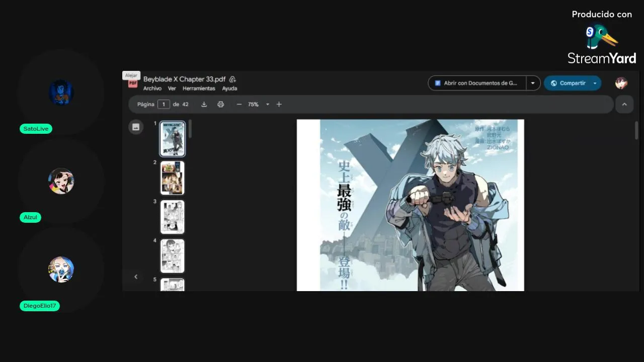Click the red PDF file icon
The image size is (644, 362).
[133, 83]
